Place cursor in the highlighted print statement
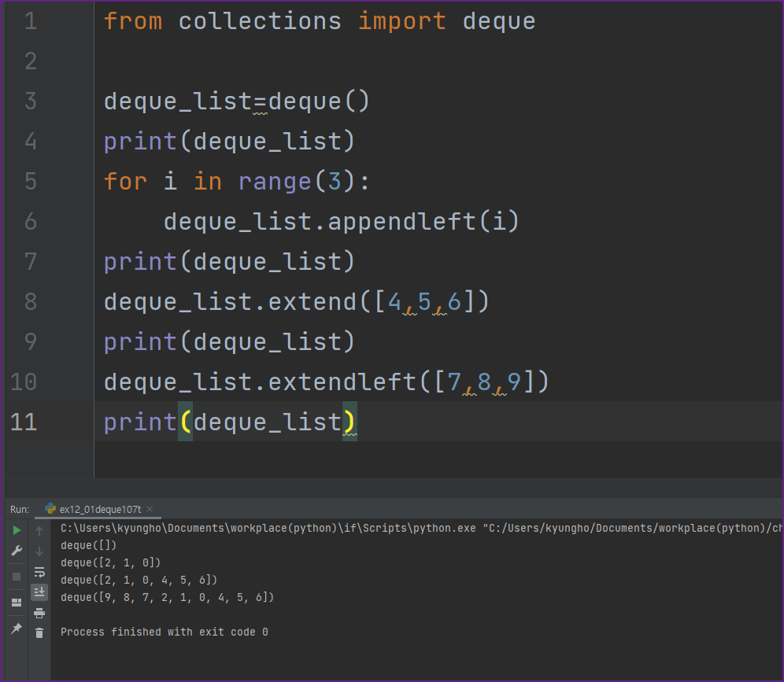Image resolution: width=784 pixels, height=682 pixels. point(228,422)
